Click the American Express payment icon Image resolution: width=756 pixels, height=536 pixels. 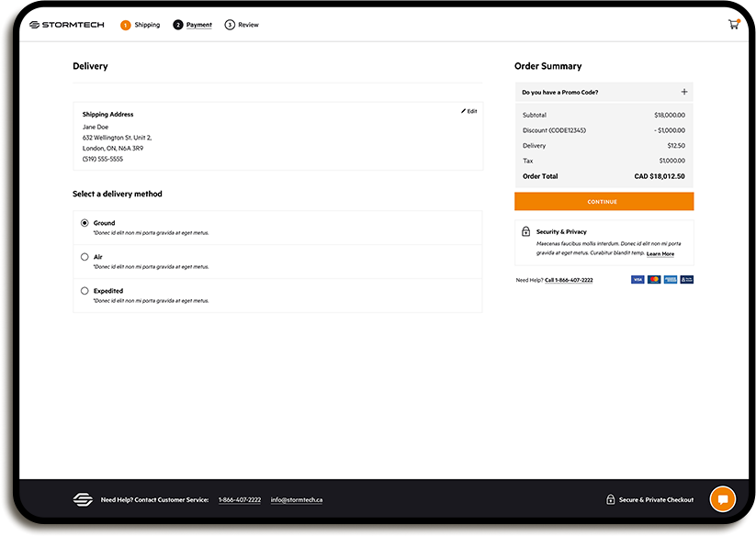tap(671, 279)
